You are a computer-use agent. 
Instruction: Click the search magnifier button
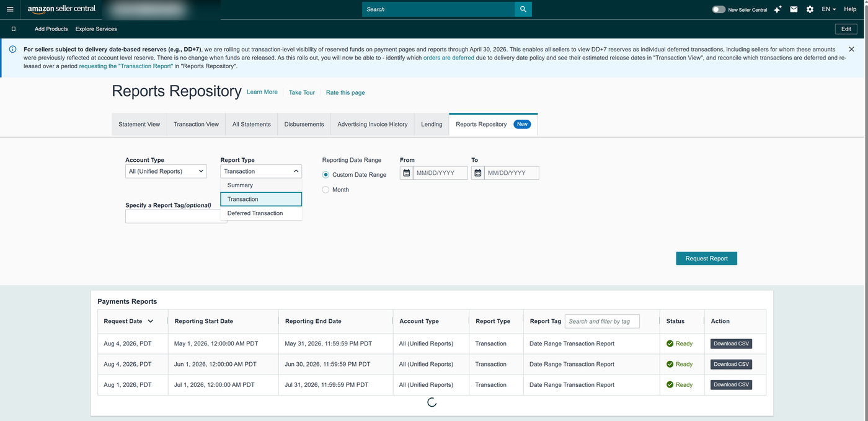pos(523,9)
